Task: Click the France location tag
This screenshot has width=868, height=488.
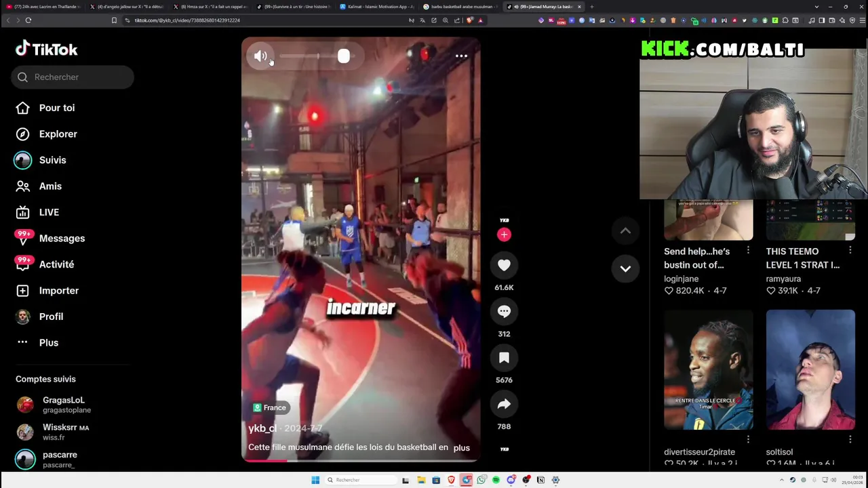Action: pyautogui.click(x=270, y=407)
